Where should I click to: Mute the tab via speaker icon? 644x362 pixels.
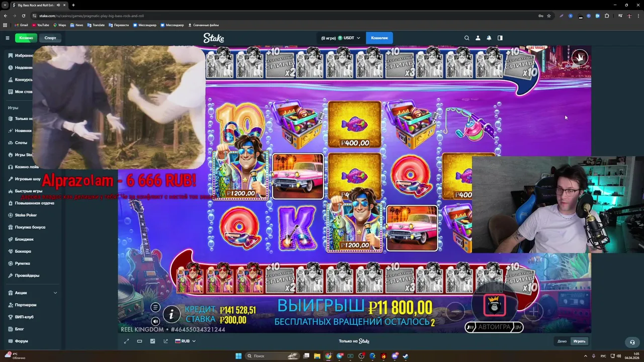pyautogui.click(x=58, y=5)
